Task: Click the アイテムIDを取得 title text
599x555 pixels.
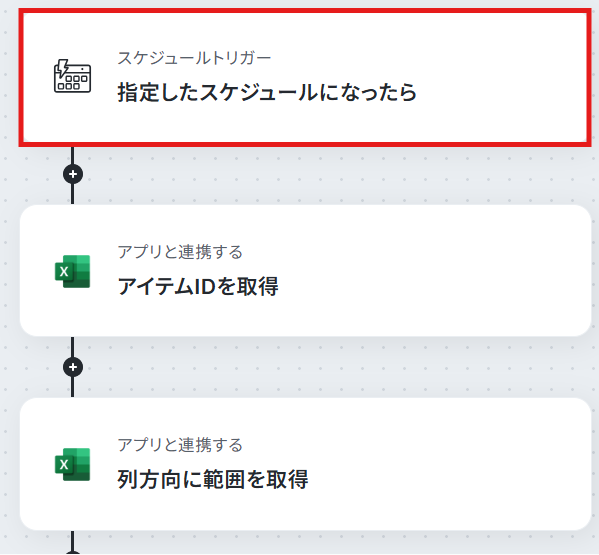Action: point(198,286)
